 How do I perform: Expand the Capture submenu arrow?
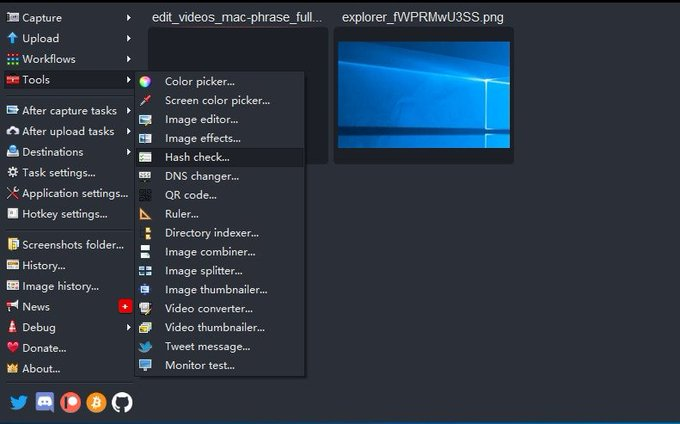click(x=128, y=17)
